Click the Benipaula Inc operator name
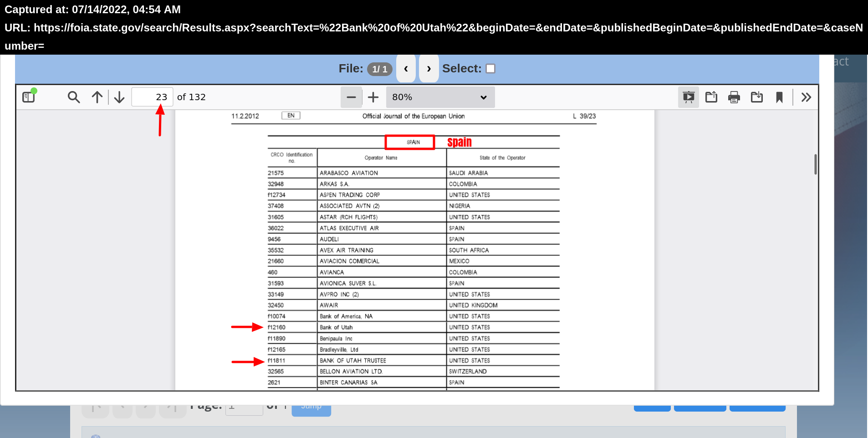Viewport: 868px width, 438px height. pos(336,339)
